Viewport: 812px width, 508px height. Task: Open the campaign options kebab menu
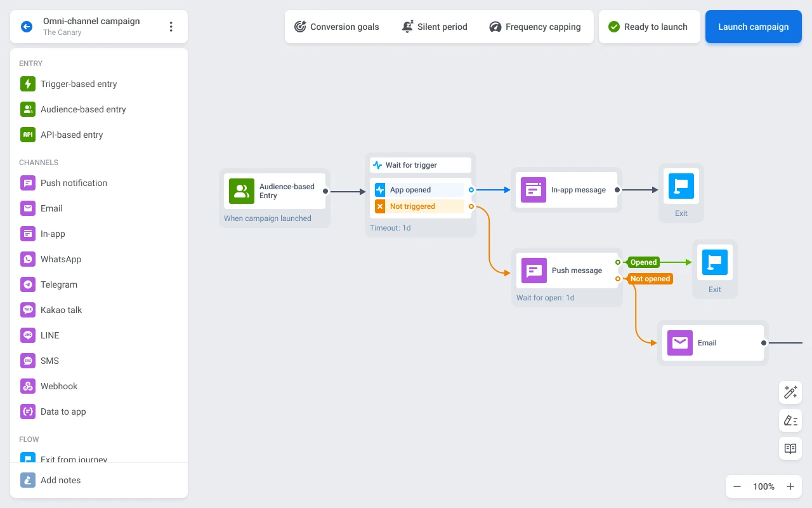pyautogui.click(x=171, y=27)
